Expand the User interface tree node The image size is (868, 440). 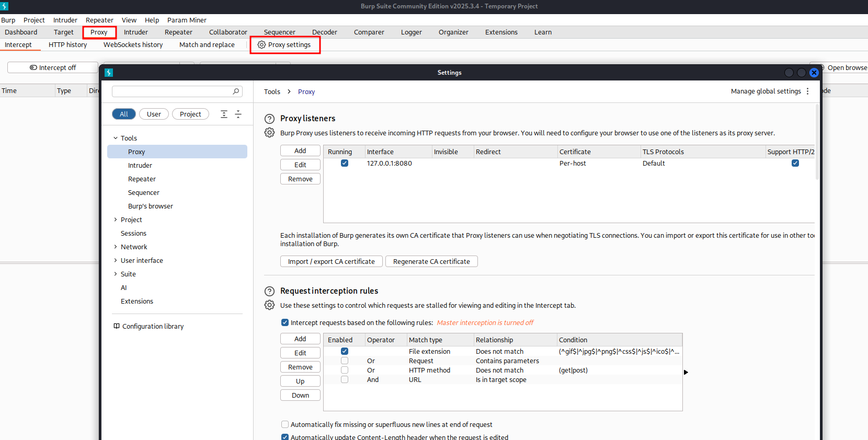[116, 260]
